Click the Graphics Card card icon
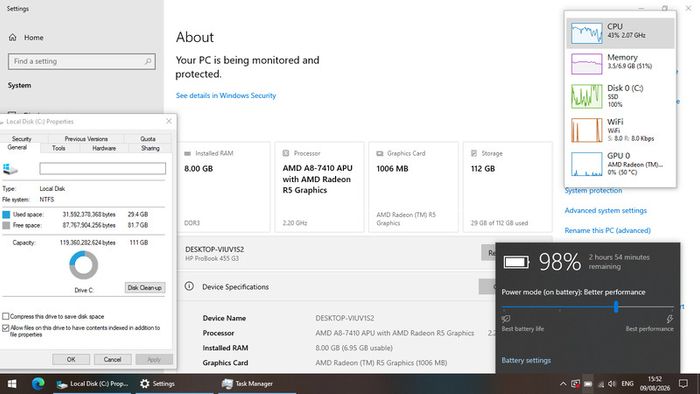This screenshot has height=394, width=700. 380,153
